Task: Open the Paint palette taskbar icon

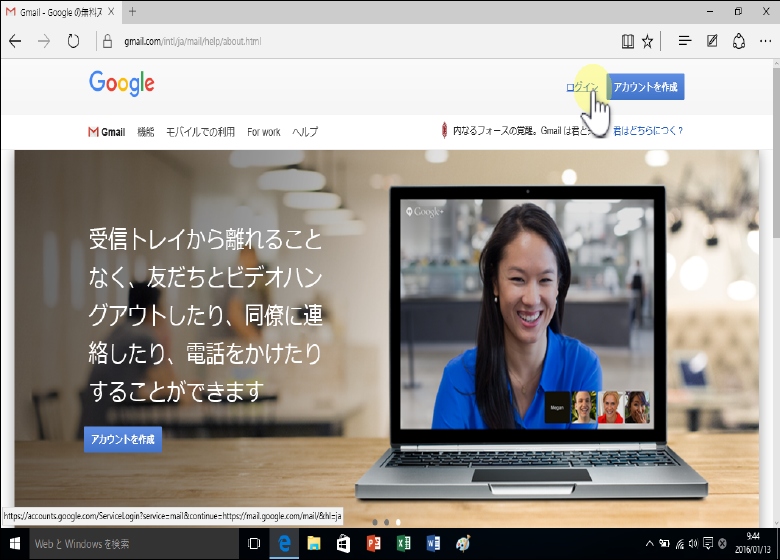Action: [x=463, y=544]
